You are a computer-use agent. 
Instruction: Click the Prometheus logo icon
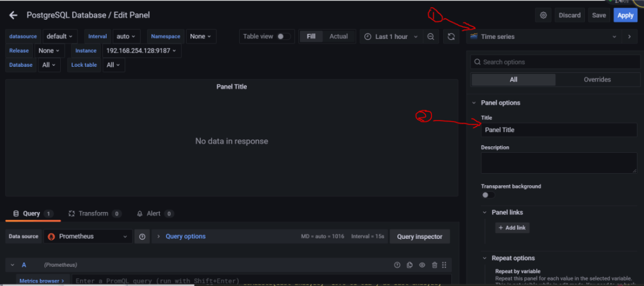pyautogui.click(x=52, y=236)
